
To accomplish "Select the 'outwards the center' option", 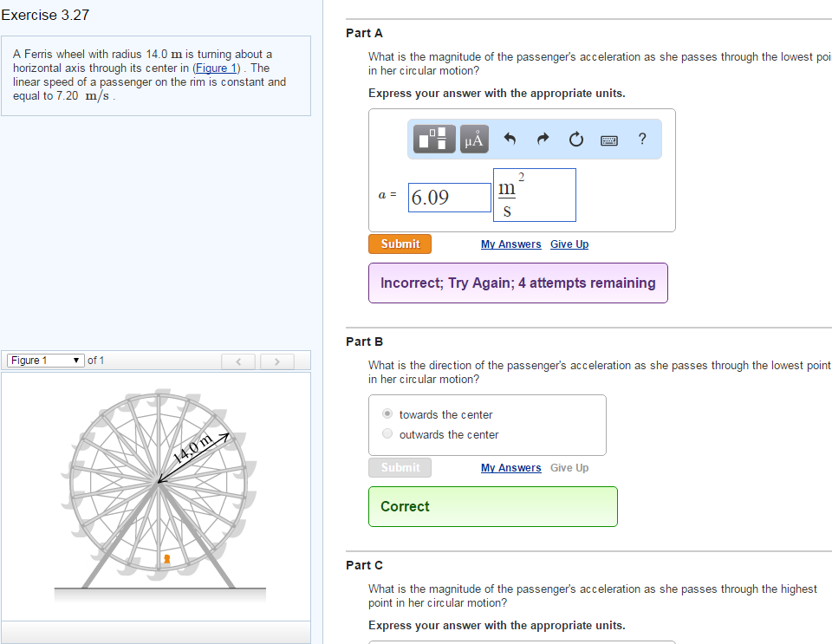I will click(387, 433).
